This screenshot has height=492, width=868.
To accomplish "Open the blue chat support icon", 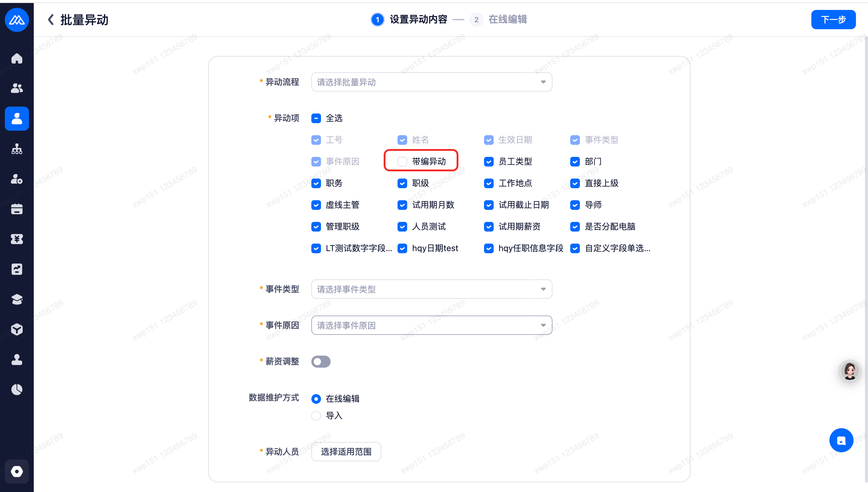I will 841,440.
